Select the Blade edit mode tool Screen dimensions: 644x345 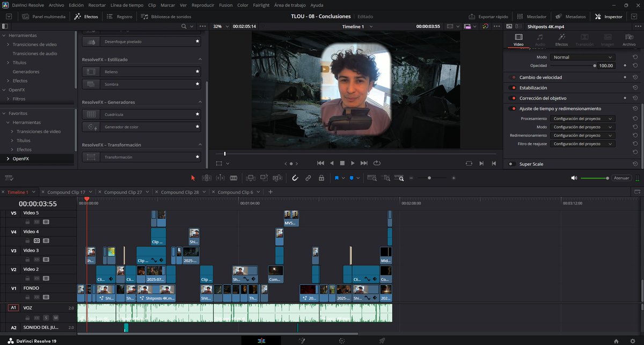(x=233, y=178)
